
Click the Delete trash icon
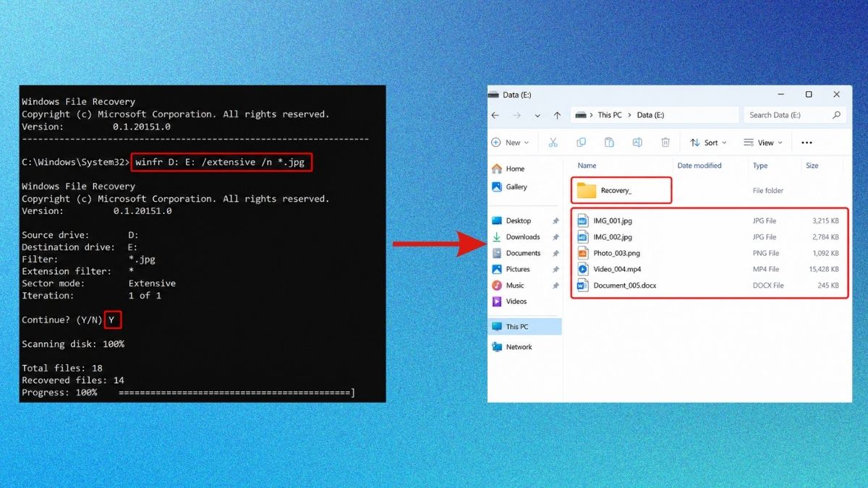665,142
